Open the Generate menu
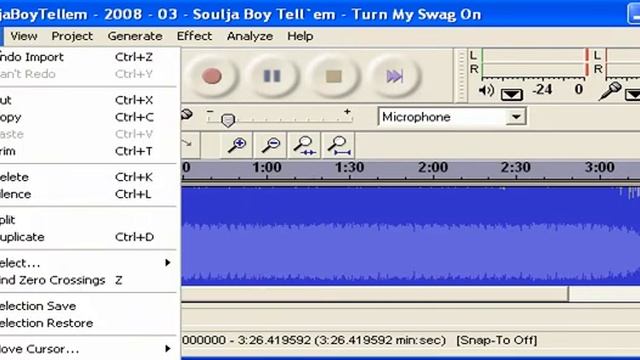 tap(135, 36)
